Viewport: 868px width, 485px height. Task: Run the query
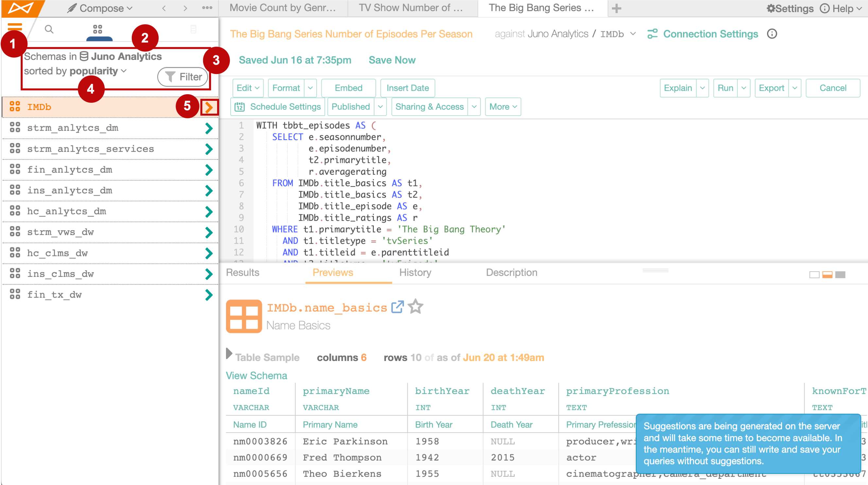point(725,88)
